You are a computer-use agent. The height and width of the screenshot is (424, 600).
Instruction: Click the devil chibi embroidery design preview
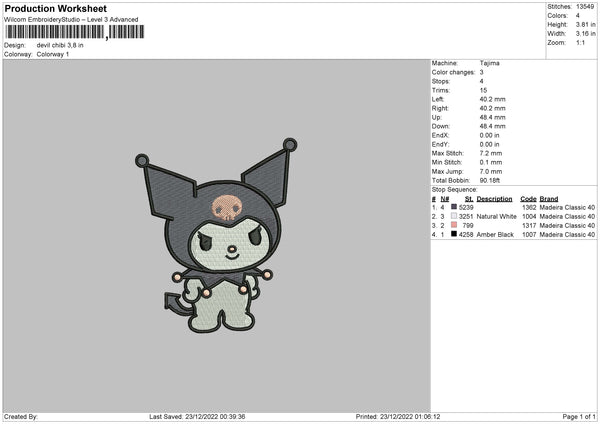[216, 235]
